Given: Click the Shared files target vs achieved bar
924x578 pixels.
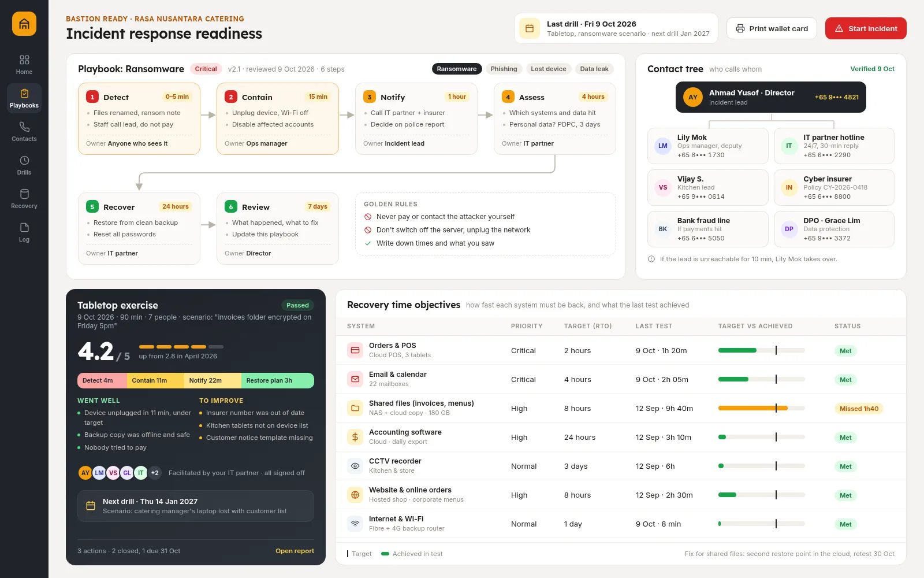Looking at the screenshot, I should pyautogui.click(x=762, y=408).
